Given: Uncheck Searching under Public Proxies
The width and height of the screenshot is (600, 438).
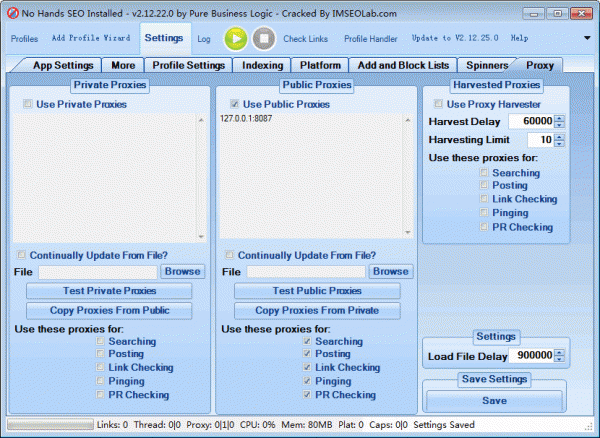Looking at the screenshot, I should pyautogui.click(x=307, y=341).
